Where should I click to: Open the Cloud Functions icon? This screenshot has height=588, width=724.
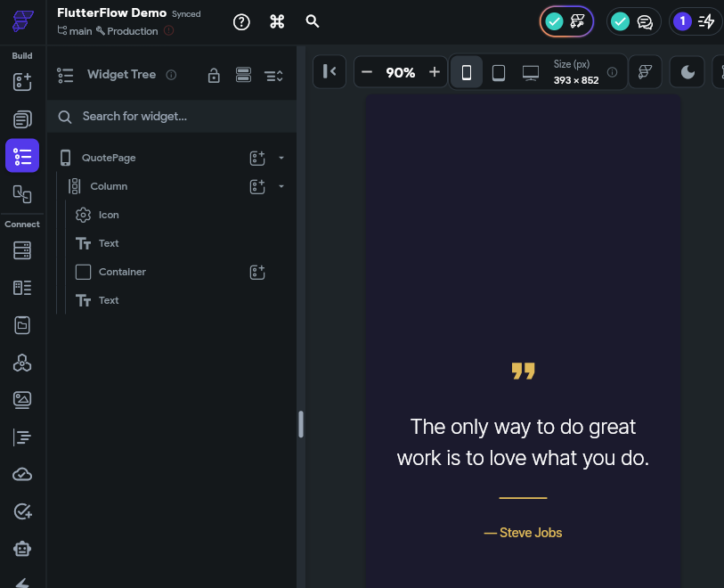22,474
